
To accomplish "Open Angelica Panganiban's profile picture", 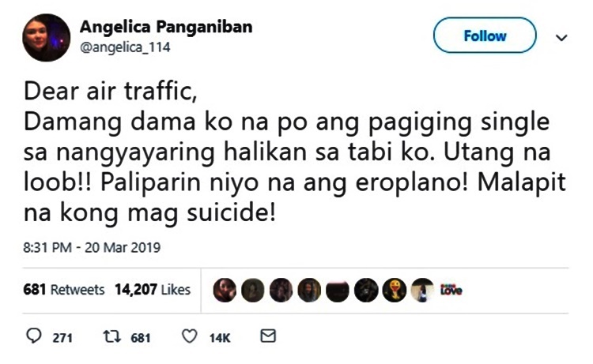I will pos(46,37).
